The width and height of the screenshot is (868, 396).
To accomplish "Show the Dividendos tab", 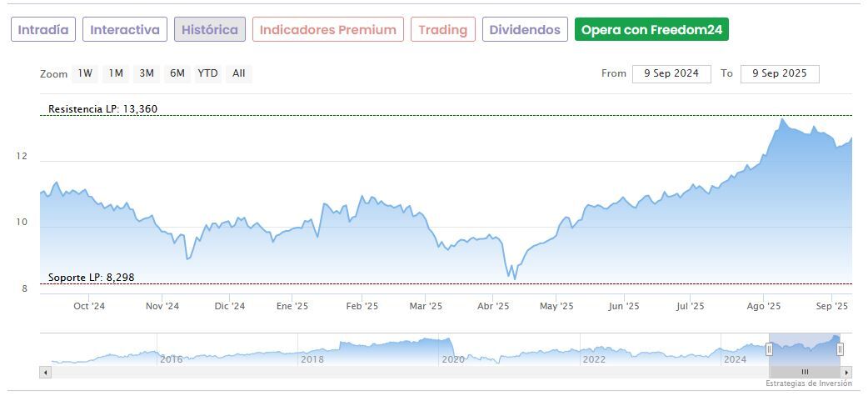I will tap(525, 30).
